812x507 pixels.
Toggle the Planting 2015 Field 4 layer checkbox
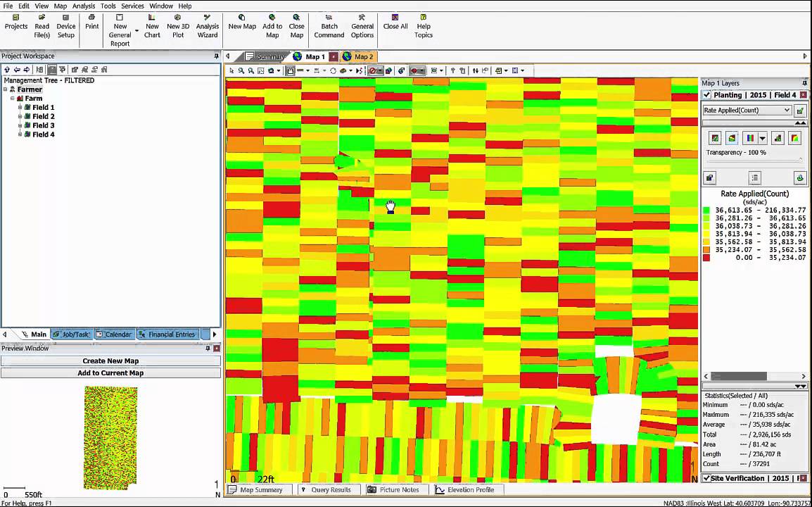point(707,95)
